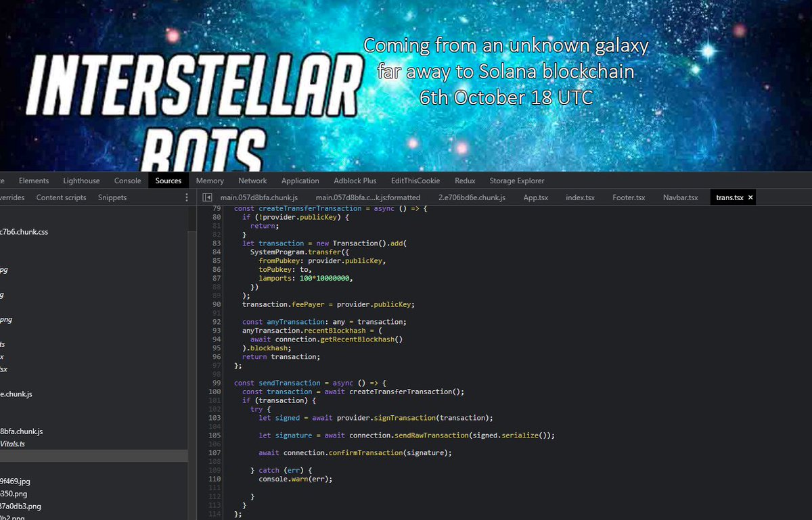This screenshot has height=520, width=812.
Task: Toggle the file navigator sidebar icon
Action: [208, 197]
